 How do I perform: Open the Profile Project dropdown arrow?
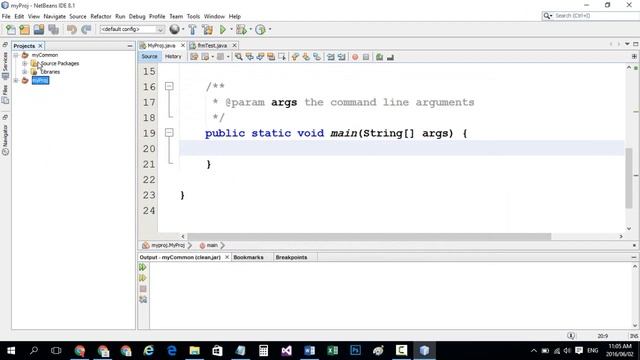click(x=270, y=29)
